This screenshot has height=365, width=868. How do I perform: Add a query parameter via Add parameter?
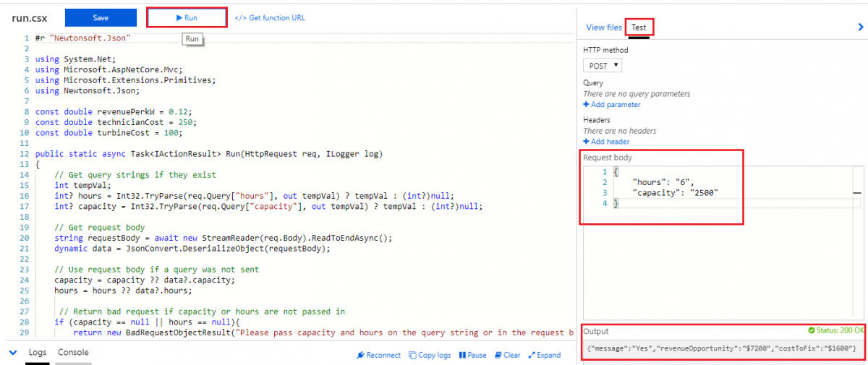[616, 104]
